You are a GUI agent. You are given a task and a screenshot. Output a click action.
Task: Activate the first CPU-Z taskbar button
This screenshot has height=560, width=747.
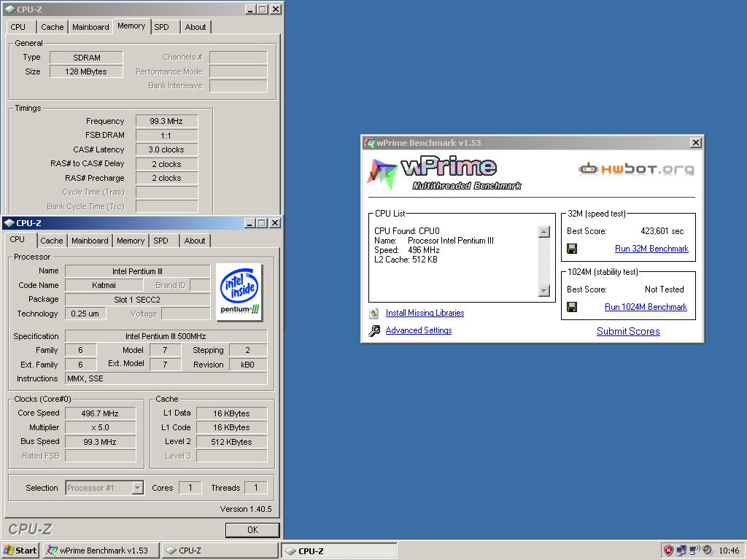(220, 551)
